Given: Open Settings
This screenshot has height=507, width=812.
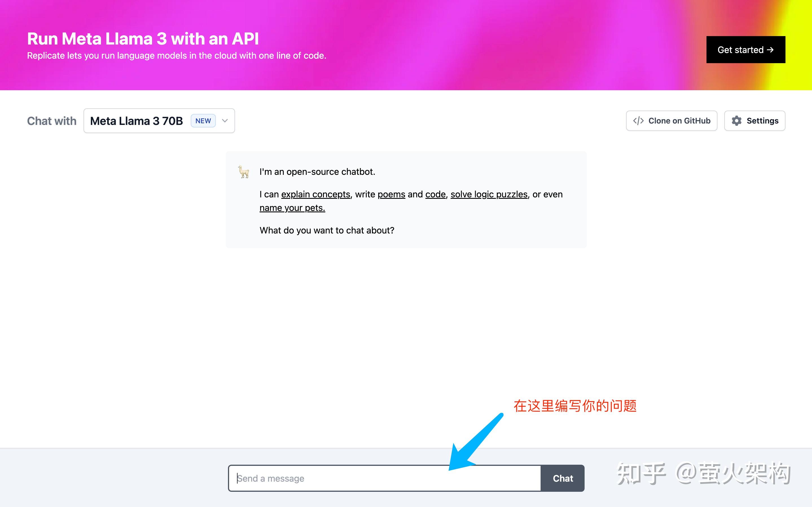Looking at the screenshot, I should [x=755, y=121].
